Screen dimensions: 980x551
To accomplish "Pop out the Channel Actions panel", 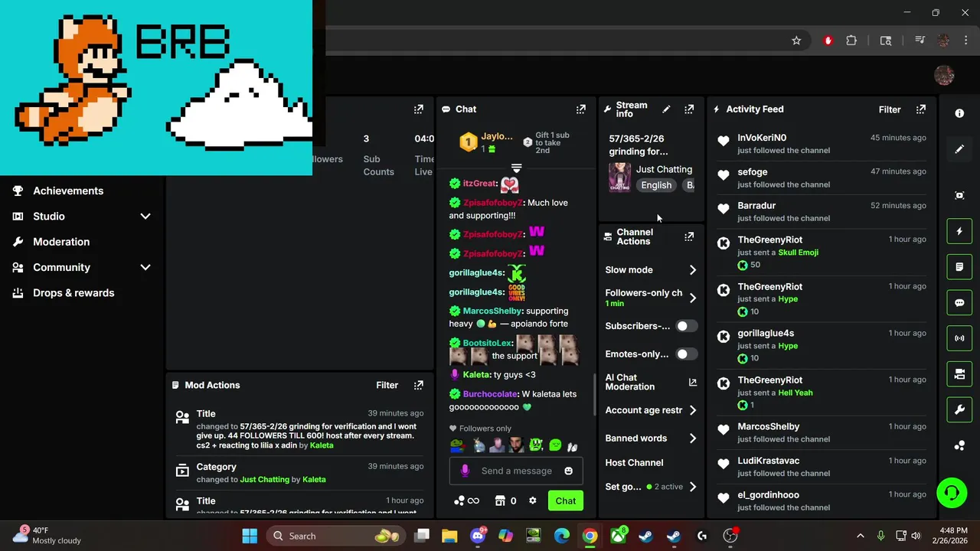I will pyautogui.click(x=689, y=236).
